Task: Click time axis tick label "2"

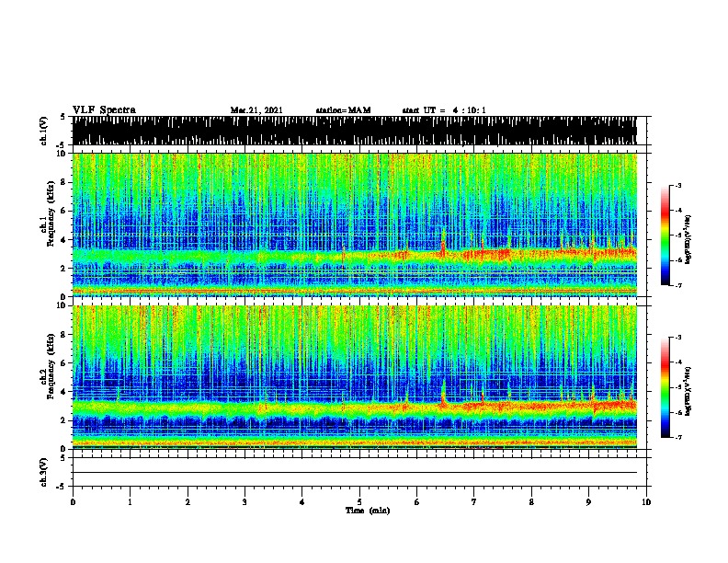Action: click(x=188, y=502)
